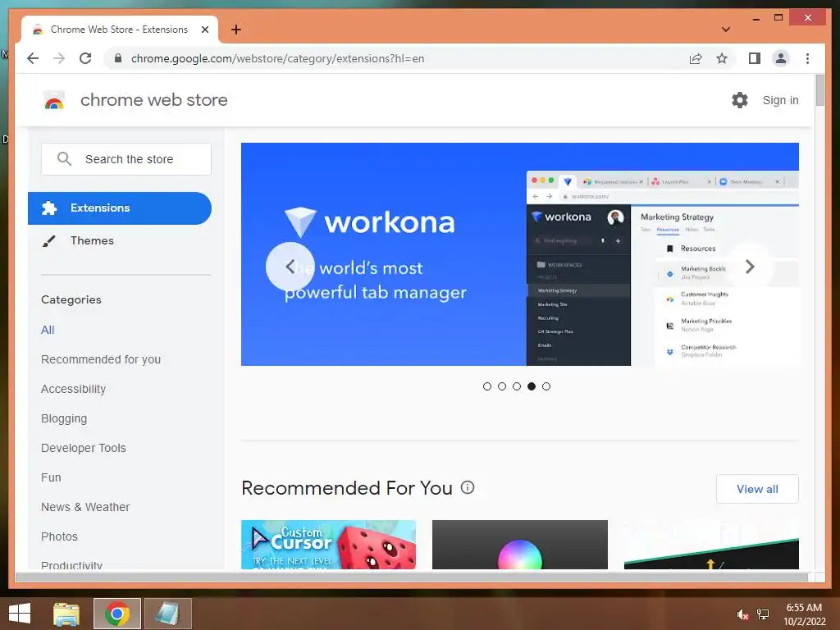Jump to third carousel slide dot
840x630 pixels.
tap(517, 386)
